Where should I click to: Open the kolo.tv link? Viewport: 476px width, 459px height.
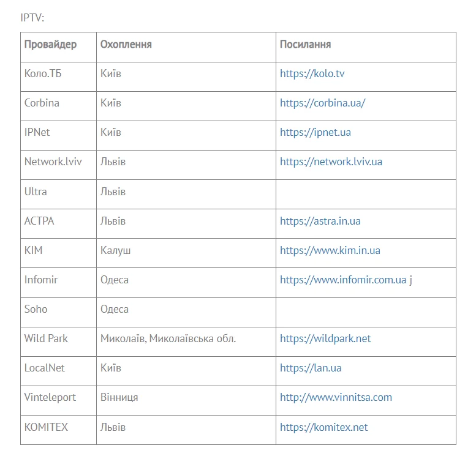click(312, 73)
